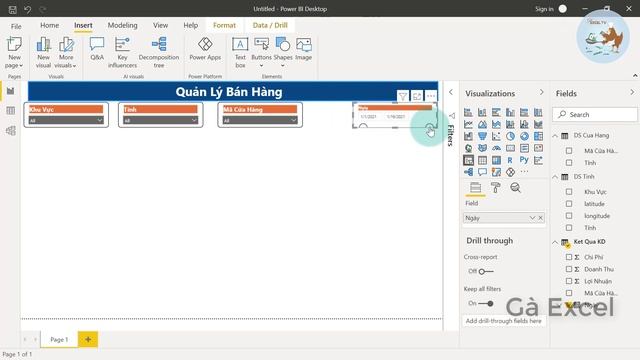Open the Format paint roller tab
This screenshot has height=360, width=640.
coord(496,188)
